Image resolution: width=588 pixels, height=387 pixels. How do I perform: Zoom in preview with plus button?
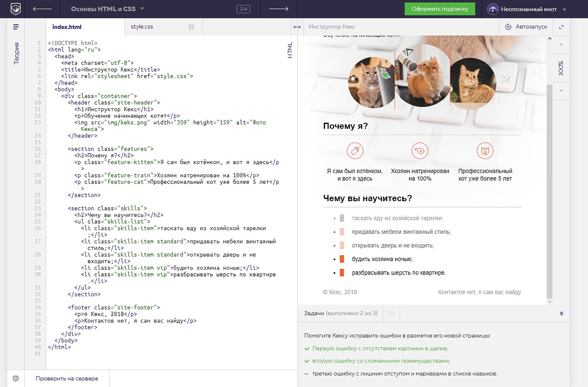(561, 44)
